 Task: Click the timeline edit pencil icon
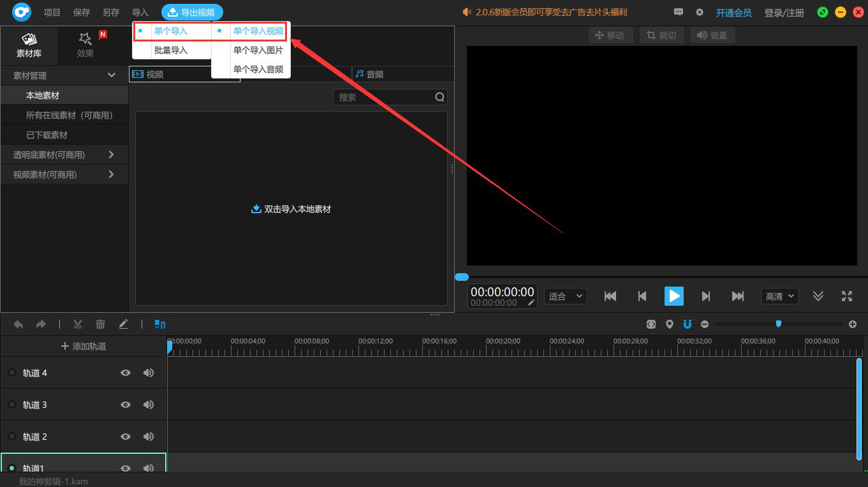123,324
